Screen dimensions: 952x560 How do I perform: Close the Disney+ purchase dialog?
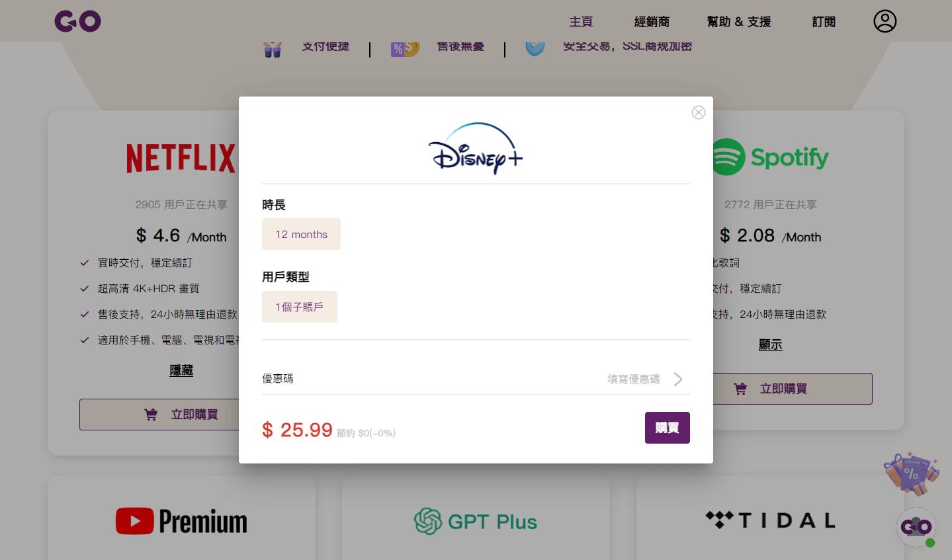point(698,112)
